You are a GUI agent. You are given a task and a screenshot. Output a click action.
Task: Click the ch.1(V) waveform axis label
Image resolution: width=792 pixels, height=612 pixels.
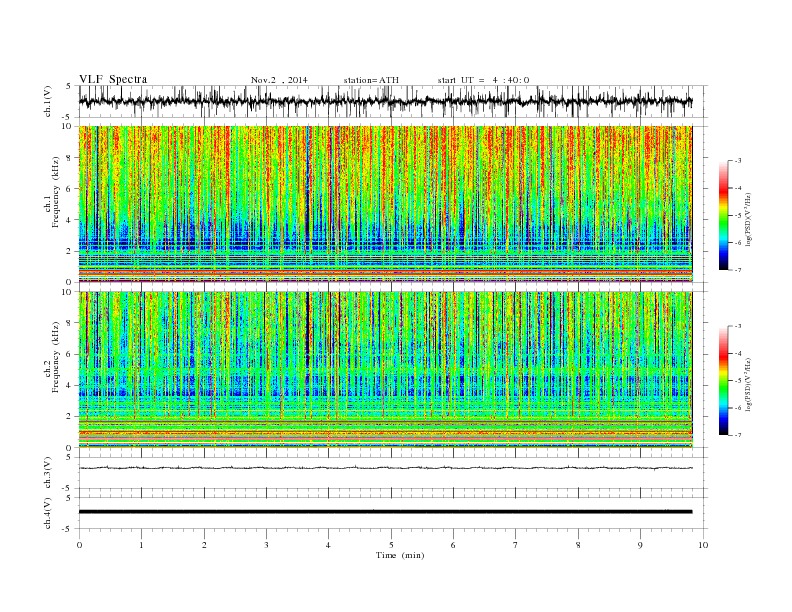(48, 101)
